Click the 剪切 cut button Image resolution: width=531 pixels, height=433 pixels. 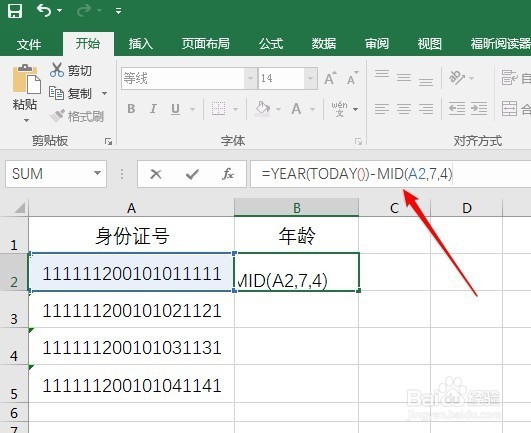tap(71, 70)
